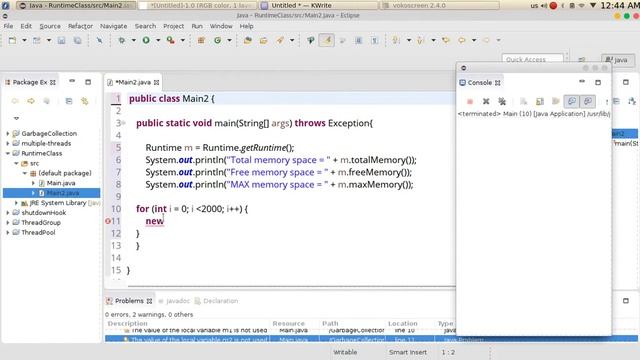Open the Project menu
This screenshot has height=360, width=640.
(173, 26)
